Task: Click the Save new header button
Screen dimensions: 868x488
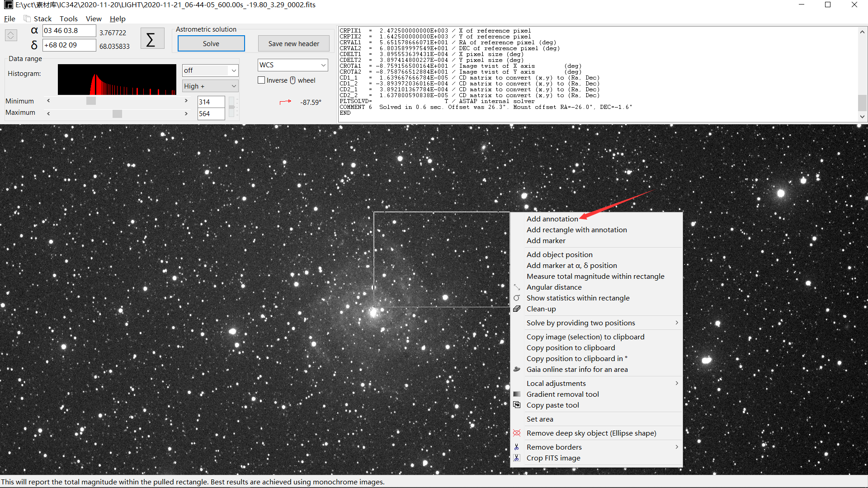Action: [x=294, y=43]
